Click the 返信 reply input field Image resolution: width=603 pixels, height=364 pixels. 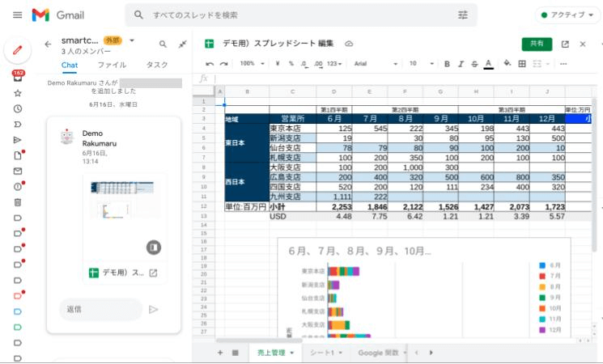(100, 310)
